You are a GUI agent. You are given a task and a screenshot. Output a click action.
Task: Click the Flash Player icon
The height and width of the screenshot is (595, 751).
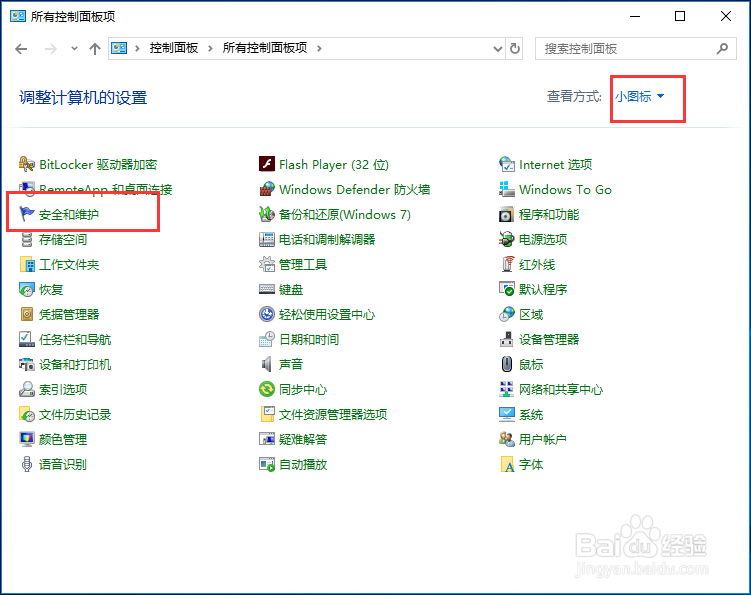pyautogui.click(x=267, y=164)
